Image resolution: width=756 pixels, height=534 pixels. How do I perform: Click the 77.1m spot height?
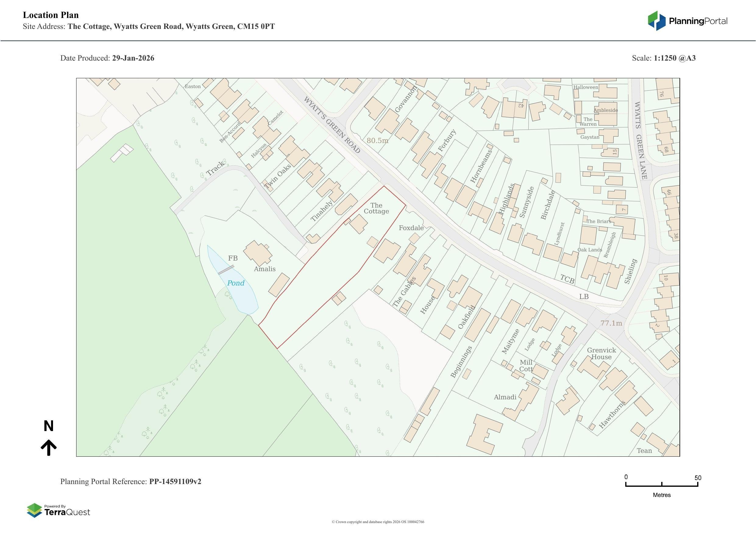[x=611, y=323]
